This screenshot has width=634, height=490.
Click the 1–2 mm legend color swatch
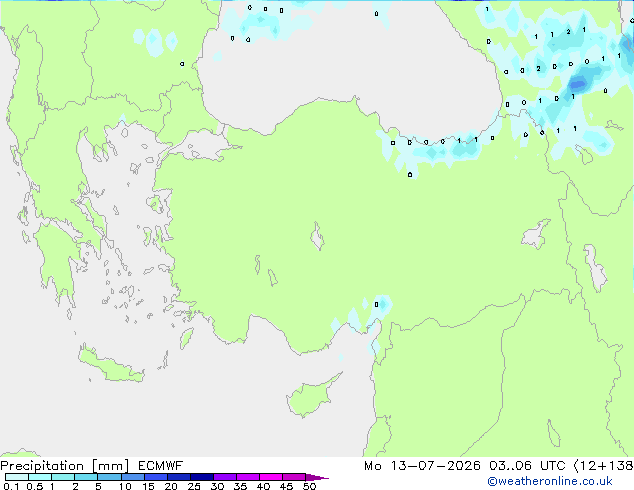pos(63,477)
